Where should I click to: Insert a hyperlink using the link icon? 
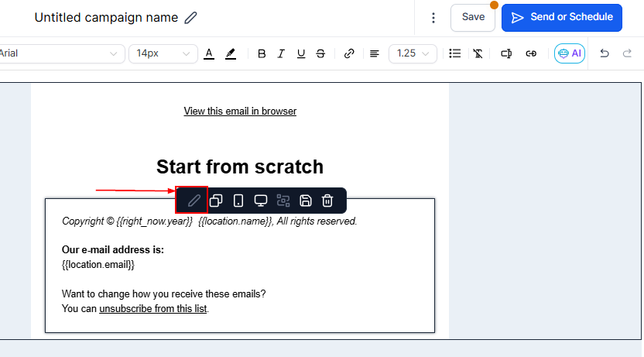(x=349, y=53)
